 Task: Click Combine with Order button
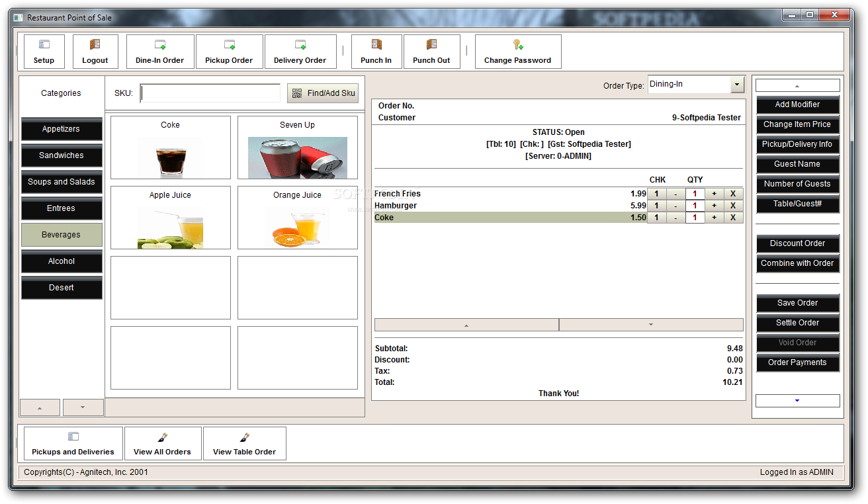pyautogui.click(x=797, y=263)
